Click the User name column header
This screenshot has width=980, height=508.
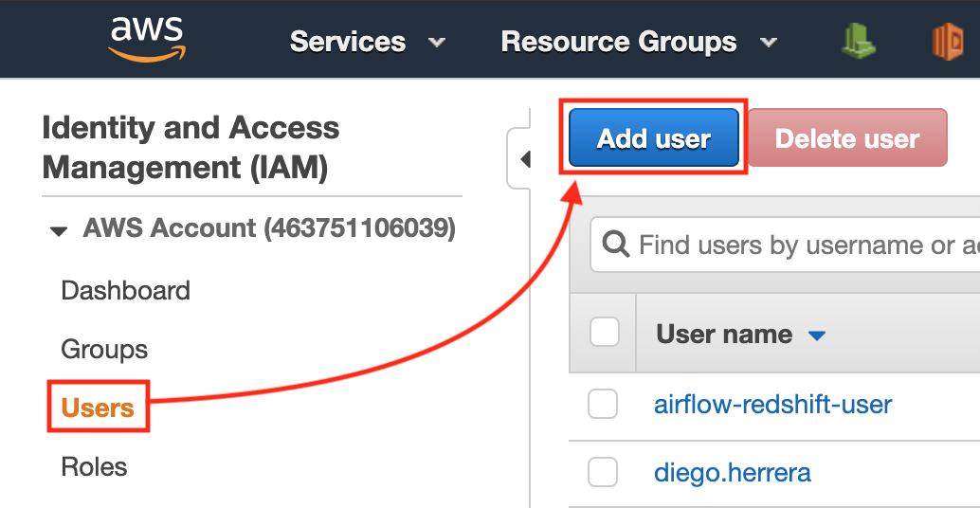click(724, 335)
